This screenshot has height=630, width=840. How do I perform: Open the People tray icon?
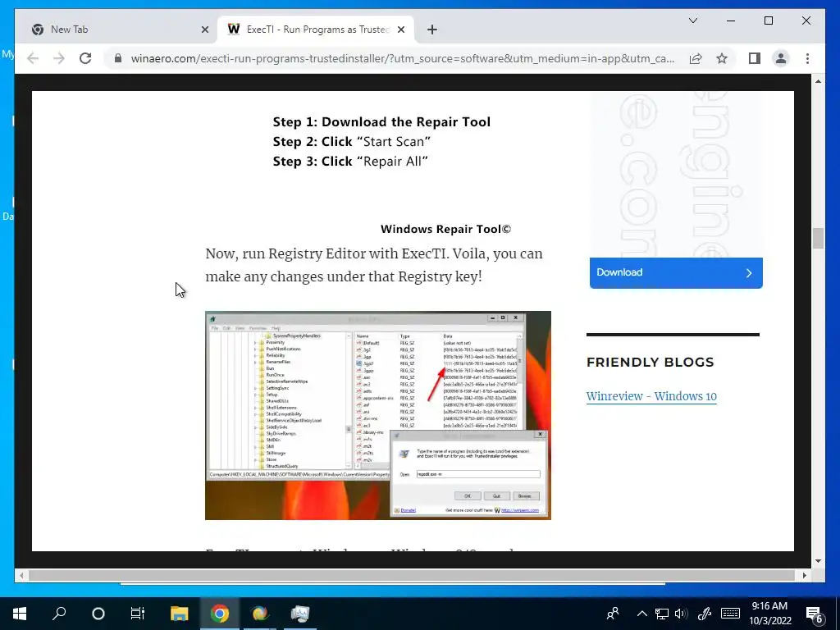[613, 614]
